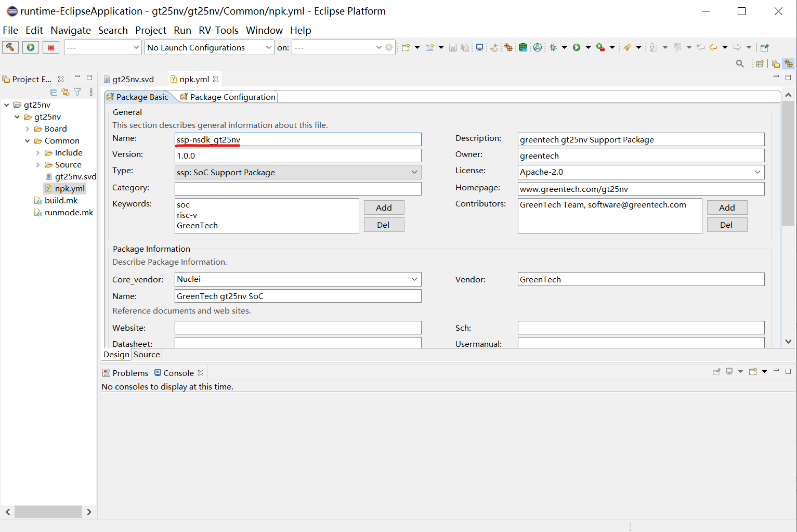The width and height of the screenshot is (797, 532).
Task: Click the Run with red toolbox icon
Action: (x=600, y=47)
